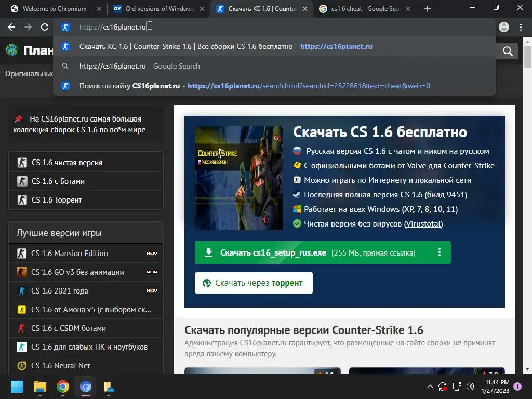Click the слабых ПК row icon

pyautogui.click(x=22, y=347)
